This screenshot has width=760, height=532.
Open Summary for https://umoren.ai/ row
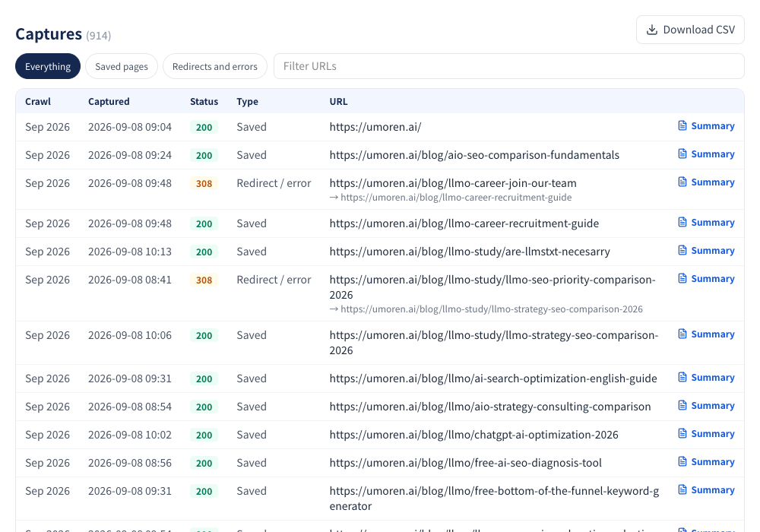coord(706,126)
